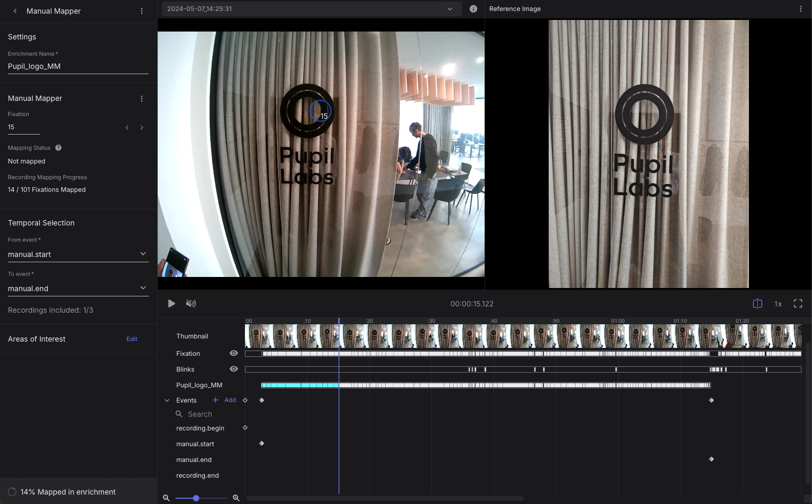Collapse the Events section

click(167, 400)
